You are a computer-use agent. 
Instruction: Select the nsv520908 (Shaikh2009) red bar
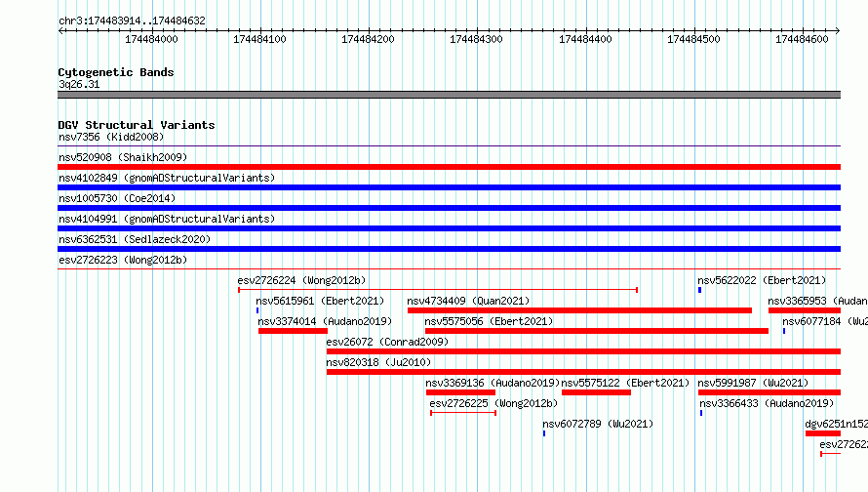point(449,167)
